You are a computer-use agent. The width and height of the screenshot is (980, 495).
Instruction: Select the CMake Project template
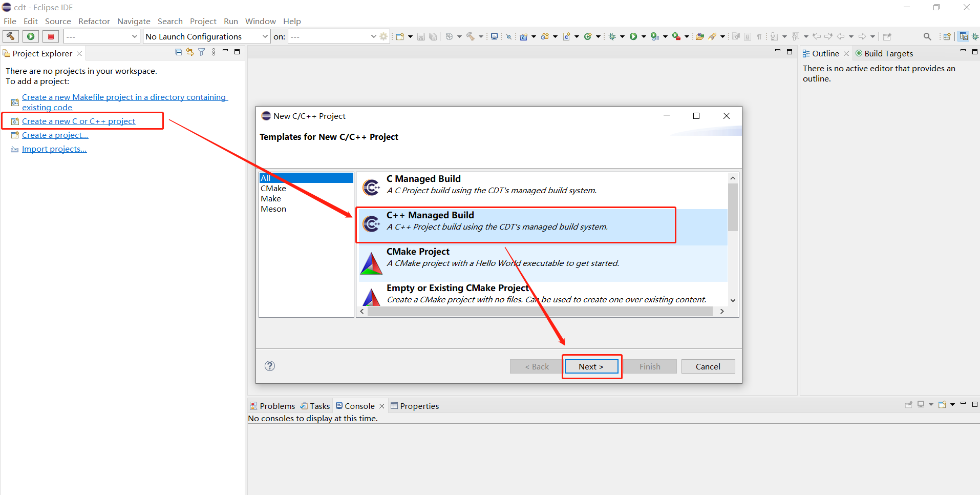(542, 263)
